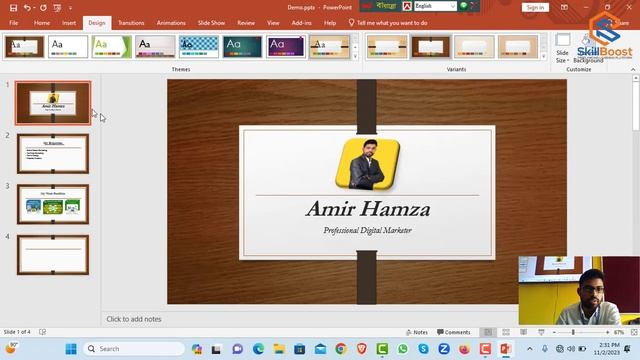This screenshot has height=360, width=640.
Task: Click the zoom out minus button
Action: point(554,332)
